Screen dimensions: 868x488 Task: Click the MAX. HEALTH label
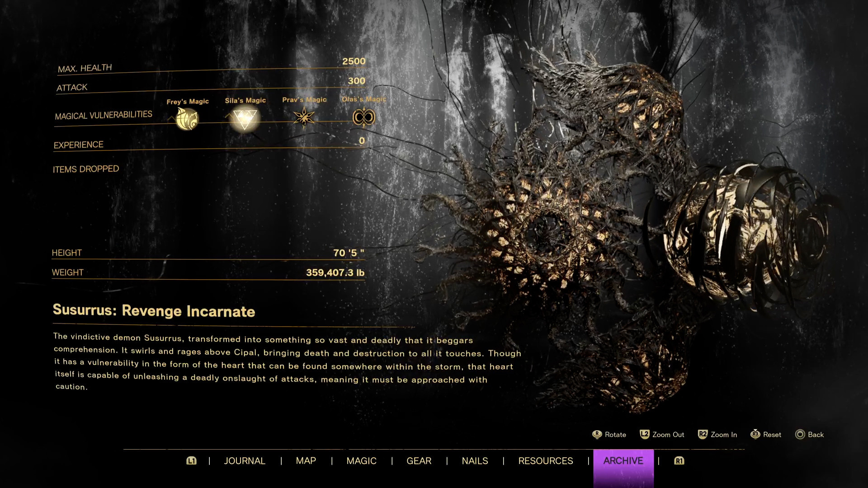coord(85,68)
